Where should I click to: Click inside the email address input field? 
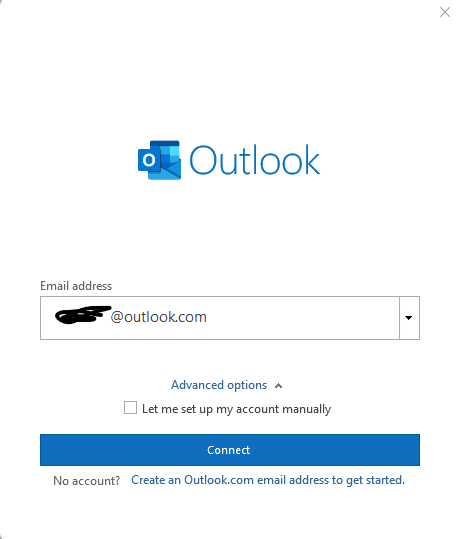click(220, 318)
